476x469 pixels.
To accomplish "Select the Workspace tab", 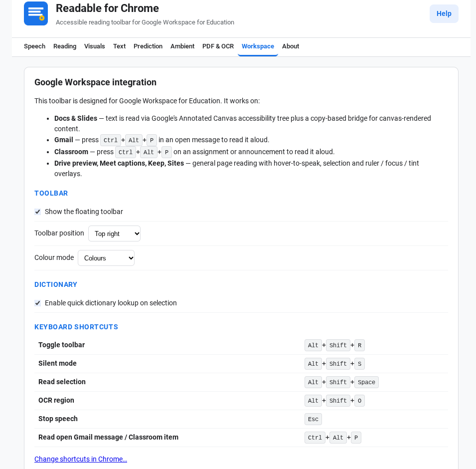I will [x=258, y=46].
